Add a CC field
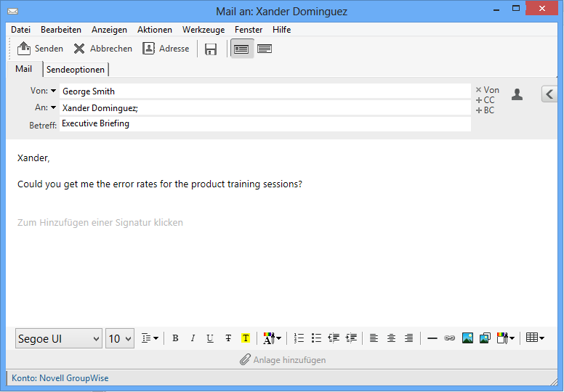Screen dimensions: 564x392 click(486, 100)
